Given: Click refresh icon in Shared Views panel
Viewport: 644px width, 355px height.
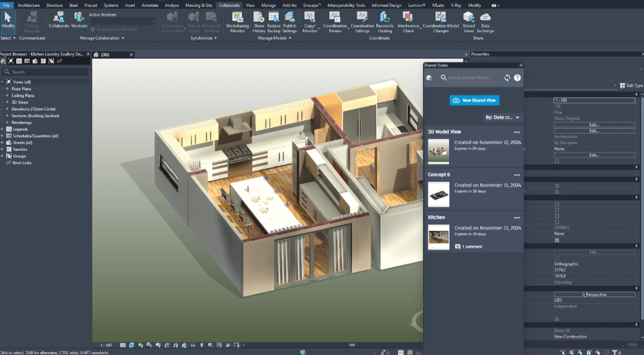Looking at the screenshot, I should (x=507, y=78).
